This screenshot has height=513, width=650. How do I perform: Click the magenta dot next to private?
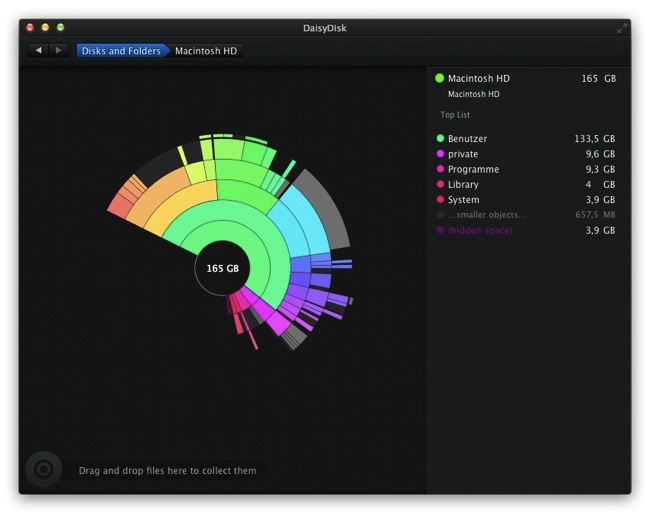[440, 154]
